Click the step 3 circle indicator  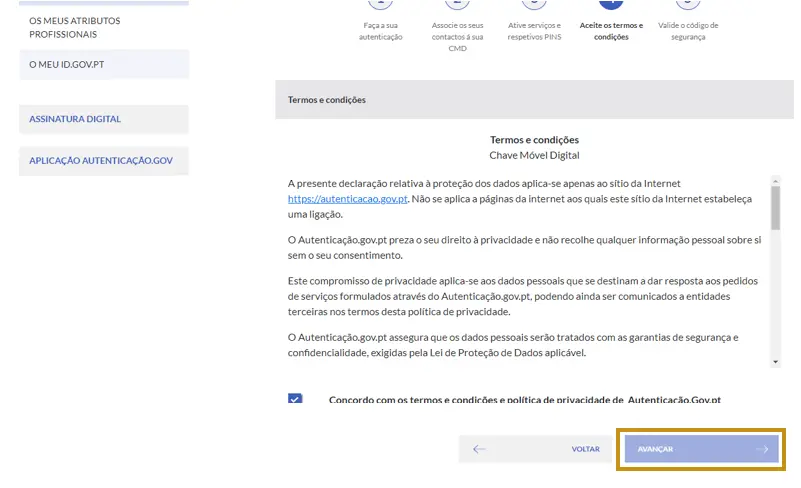pyautogui.click(x=534, y=3)
